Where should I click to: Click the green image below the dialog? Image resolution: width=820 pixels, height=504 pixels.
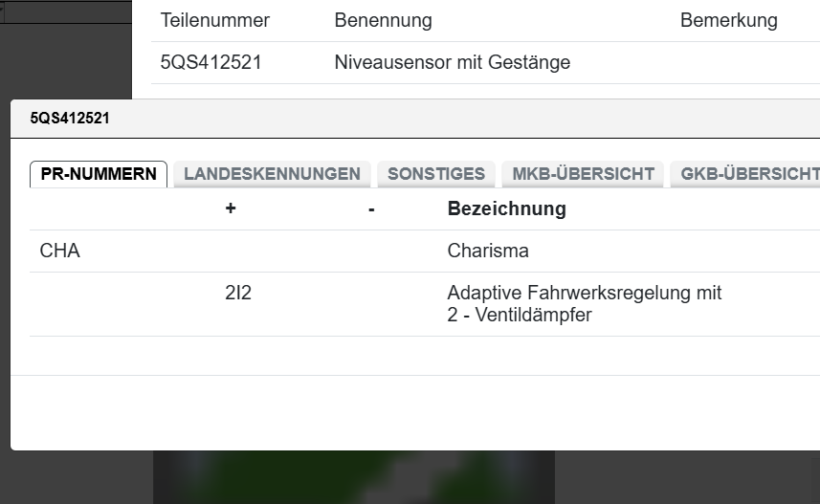tap(354, 476)
